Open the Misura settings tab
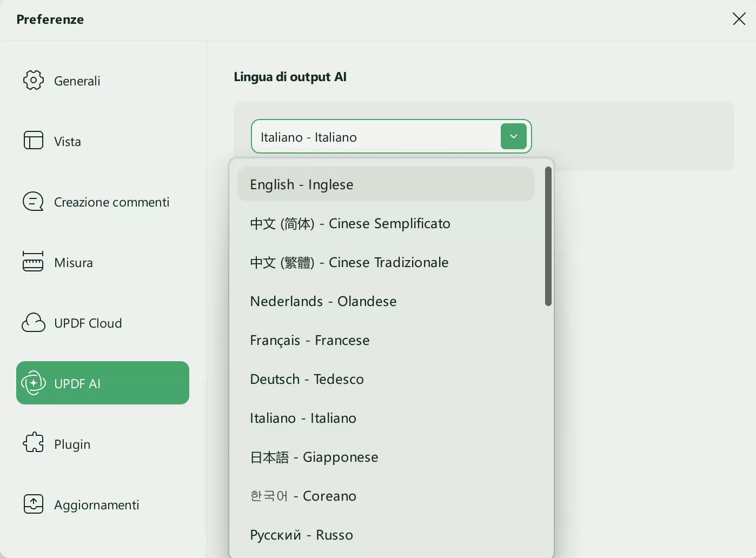The height and width of the screenshot is (558, 756). click(103, 262)
